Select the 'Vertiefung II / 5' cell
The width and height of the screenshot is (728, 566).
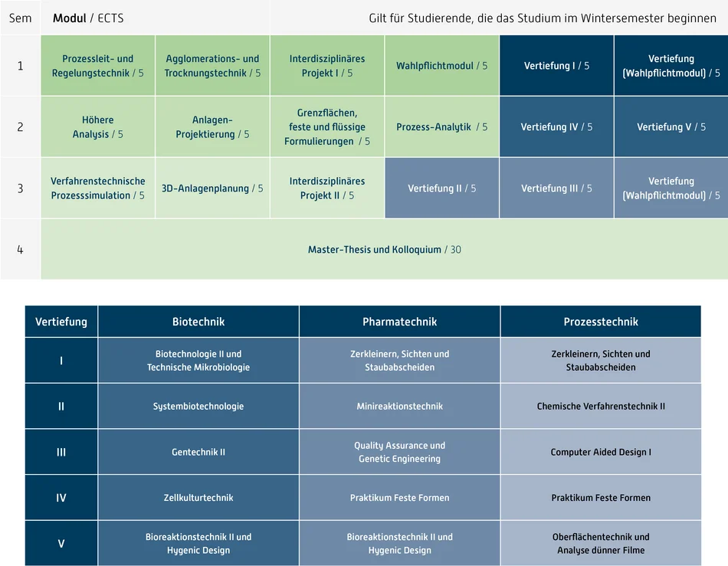point(441,188)
